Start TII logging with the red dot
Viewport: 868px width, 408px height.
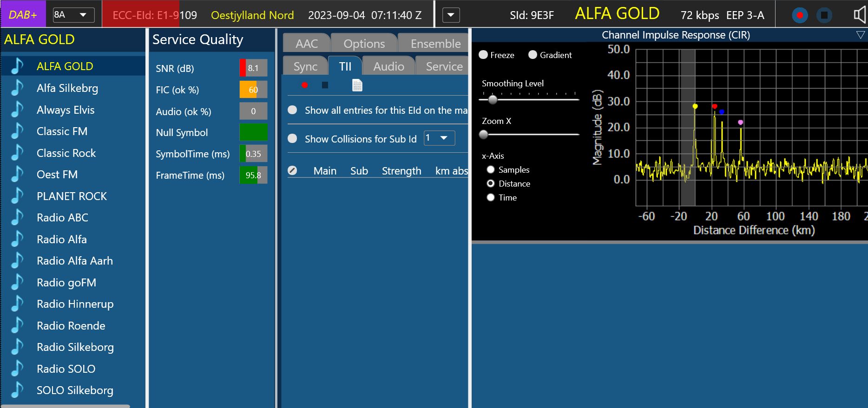point(305,85)
